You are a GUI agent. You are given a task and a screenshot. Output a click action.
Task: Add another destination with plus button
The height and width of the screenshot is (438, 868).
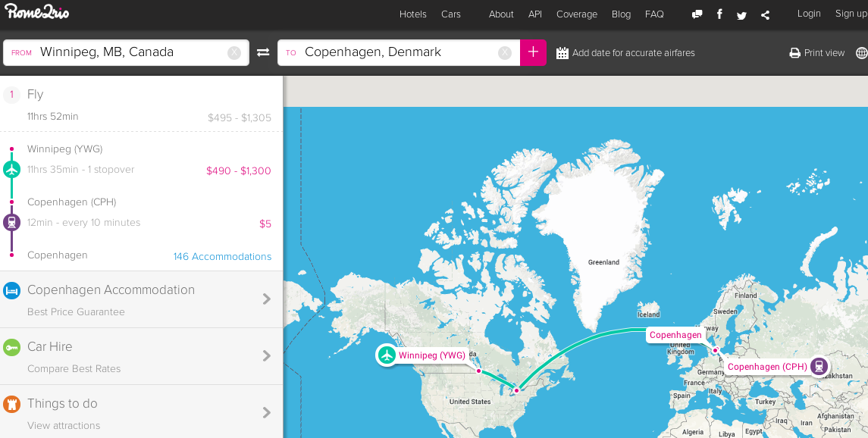click(x=533, y=52)
